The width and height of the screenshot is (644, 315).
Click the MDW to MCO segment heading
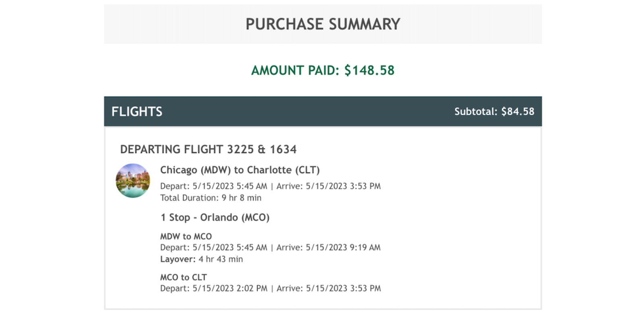pyautogui.click(x=186, y=236)
